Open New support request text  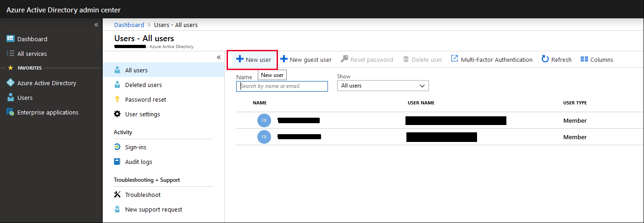pos(154,209)
